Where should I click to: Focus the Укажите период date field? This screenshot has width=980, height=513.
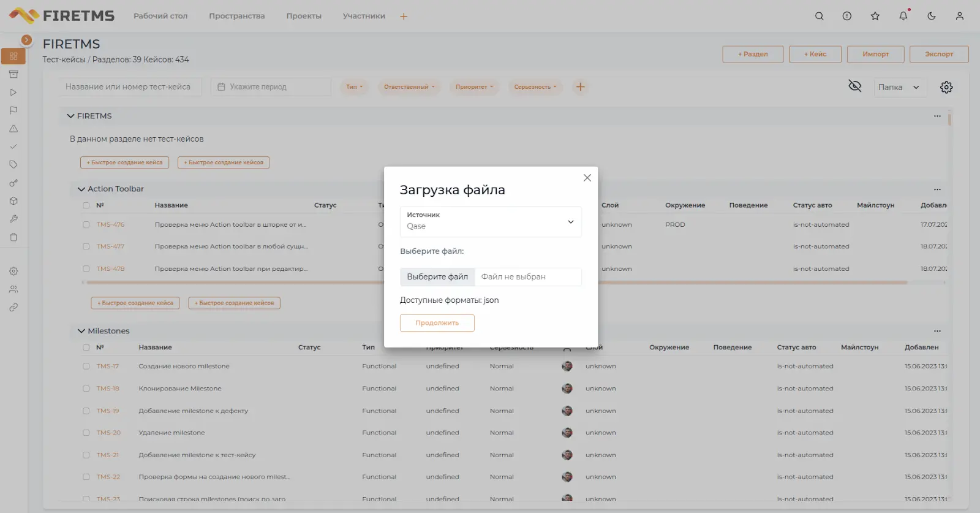271,87
